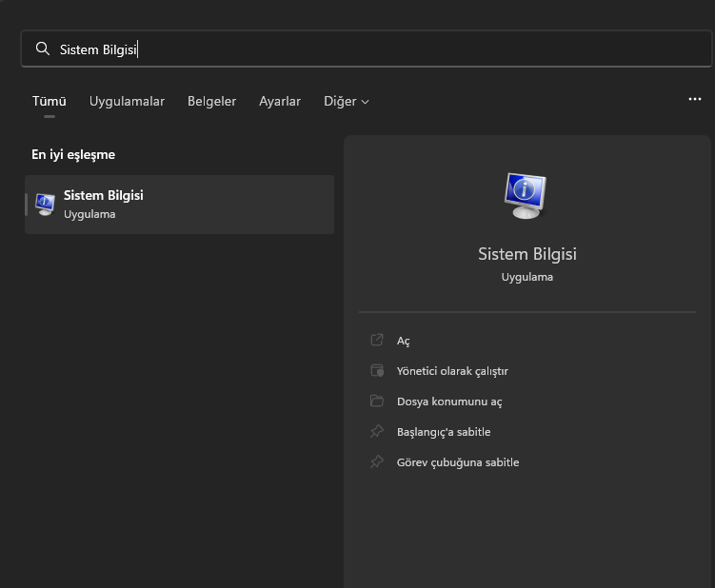Click the "Dosya konumunu aç" text
Viewport: 715px width, 588px height.
(449, 402)
